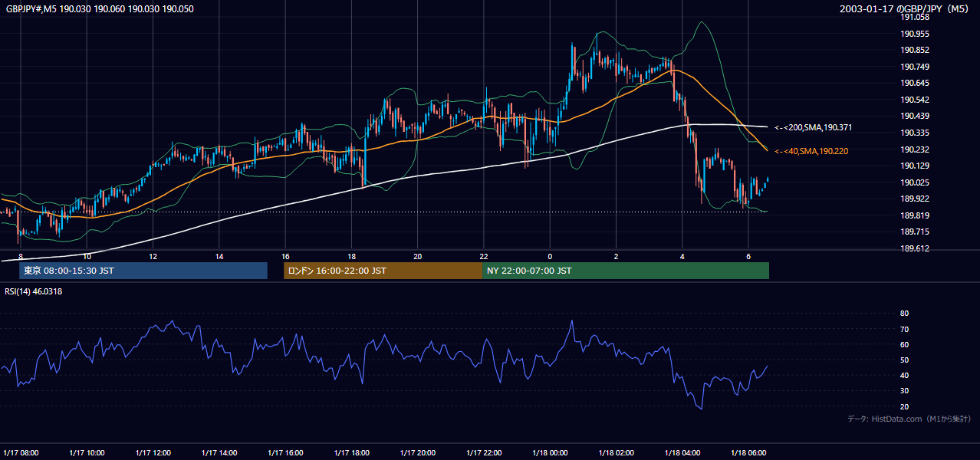Click price scale value 190.749
The image size is (980, 460).
coord(914,67)
